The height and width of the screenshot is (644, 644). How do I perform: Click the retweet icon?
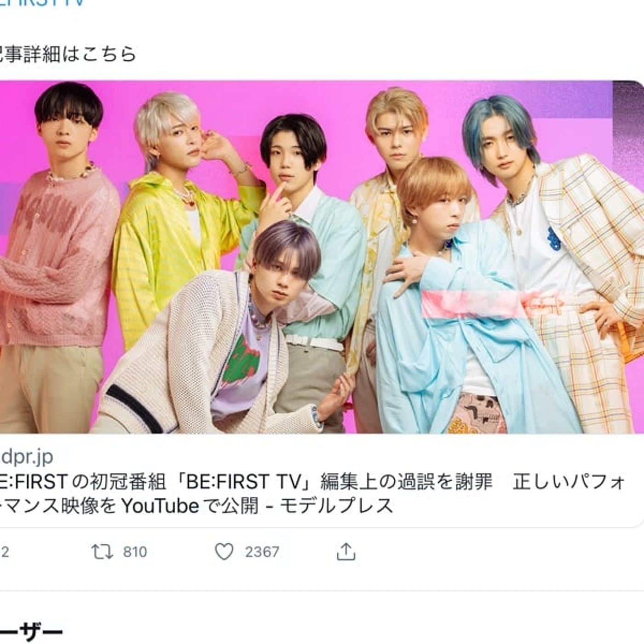click(102, 552)
